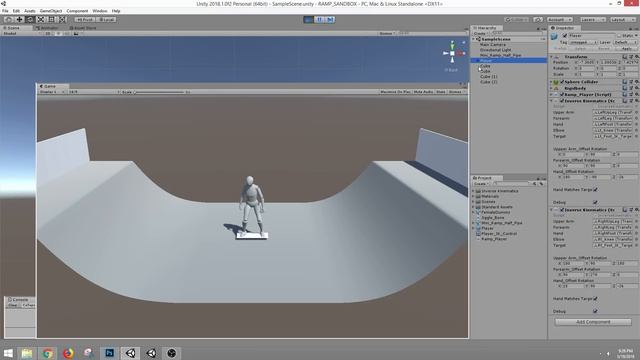Open the Assets menu

point(30,11)
